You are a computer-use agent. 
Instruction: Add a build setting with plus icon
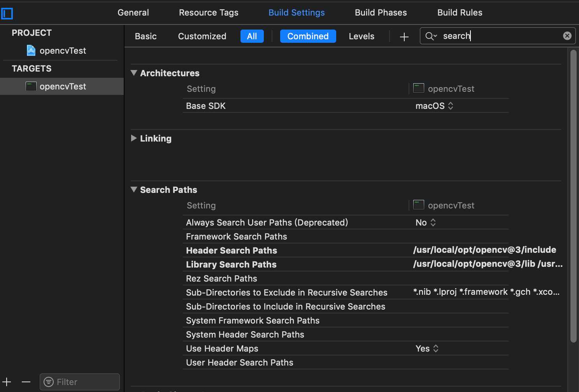[x=404, y=37]
